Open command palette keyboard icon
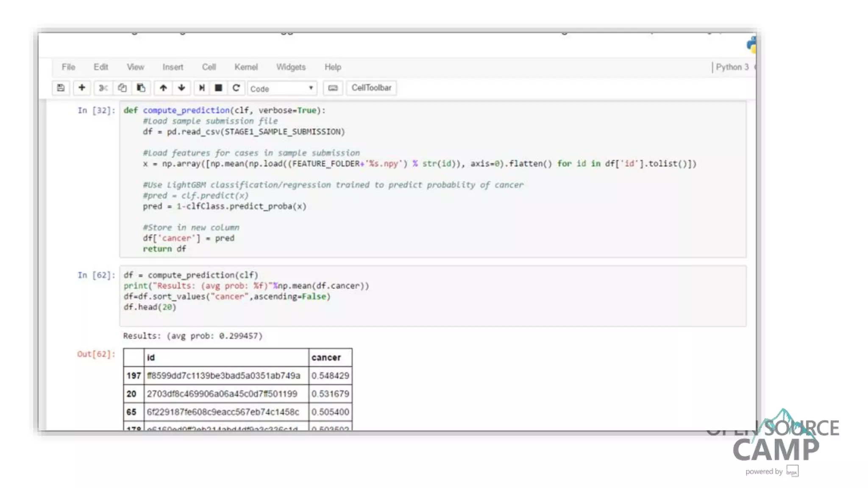The image size is (868, 488). pyautogui.click(x=333, y=88)
